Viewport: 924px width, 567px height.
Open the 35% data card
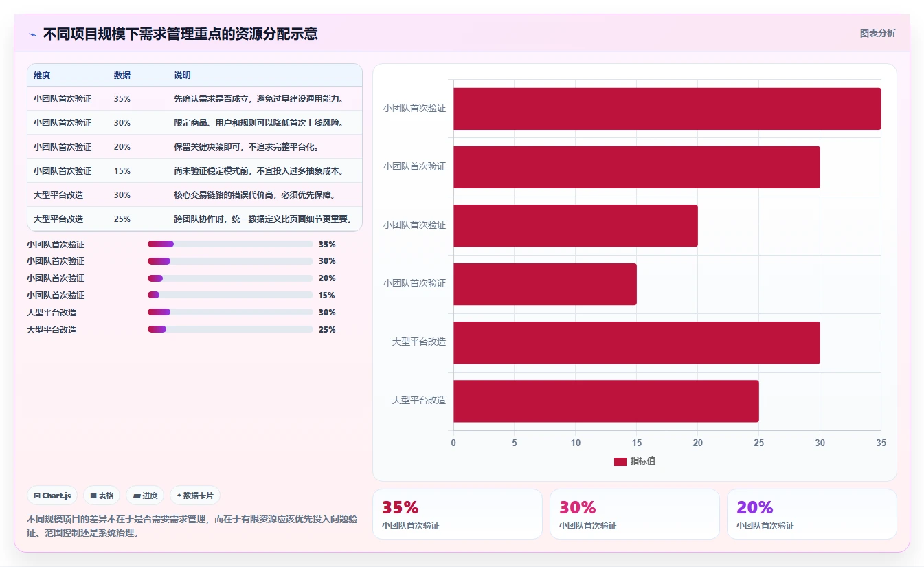point(458,514)
